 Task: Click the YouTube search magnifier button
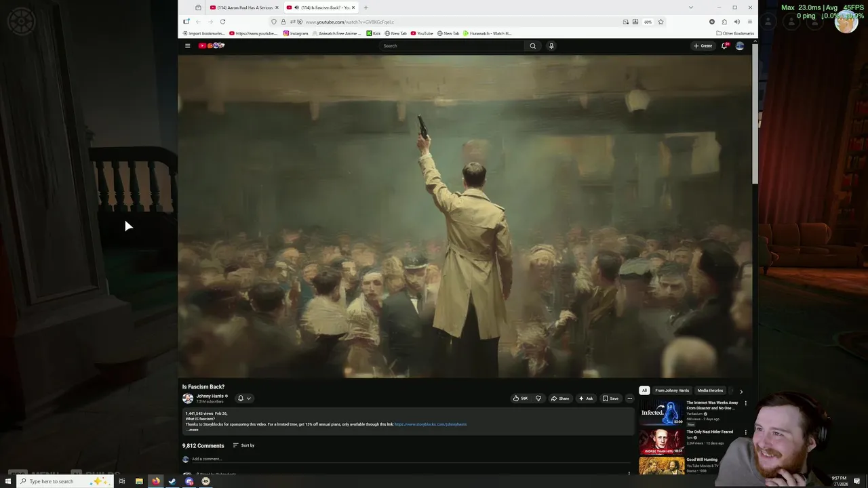click(x=533, y=46)
